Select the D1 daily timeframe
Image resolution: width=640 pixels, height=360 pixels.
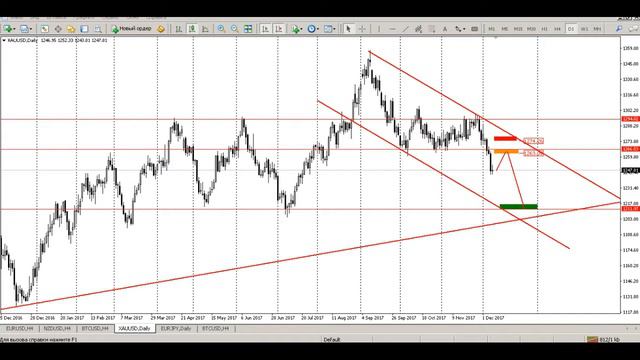pyautogui.click(x=571, y=29)
